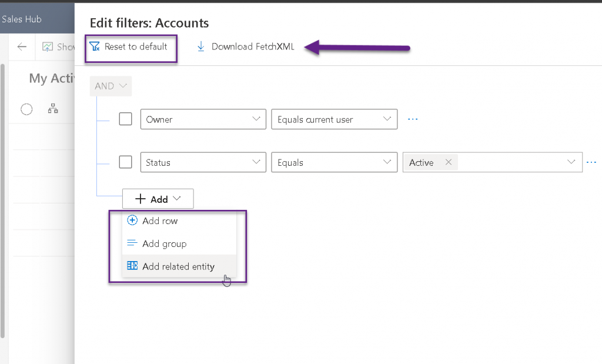The height and width of the screenshot is (364, 602).
Task: Expand the Status value dropdown chevron
Action: pyautogui.click(x=570, y=162)
